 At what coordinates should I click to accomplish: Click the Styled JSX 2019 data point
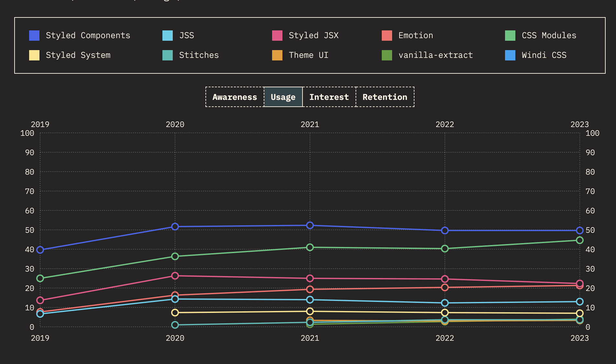tap(40, 300)
